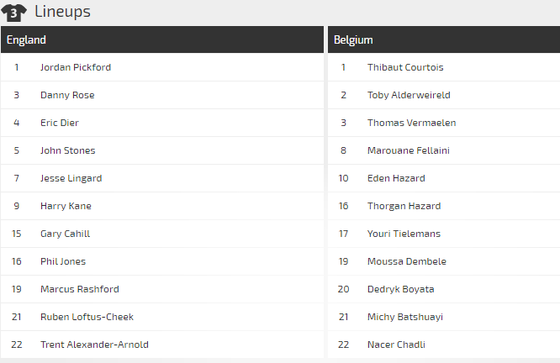Select Michy Batshuayi entry

coord(405,317)
